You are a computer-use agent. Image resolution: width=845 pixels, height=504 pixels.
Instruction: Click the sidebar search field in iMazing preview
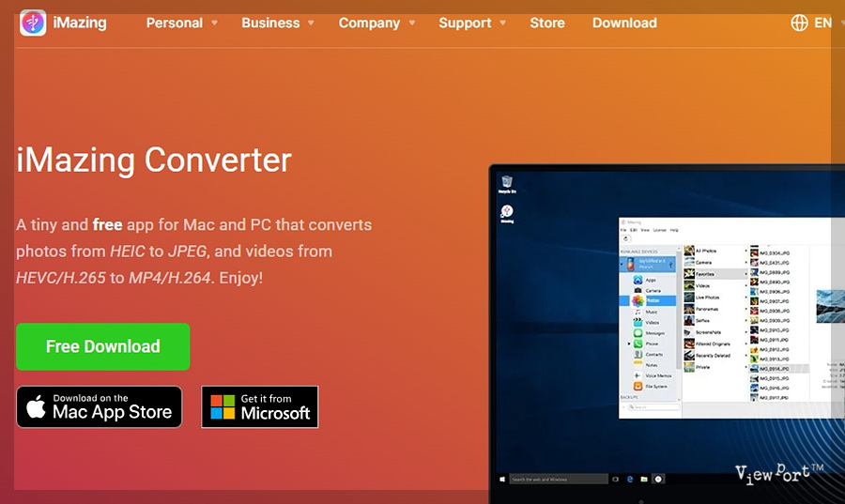653,407
